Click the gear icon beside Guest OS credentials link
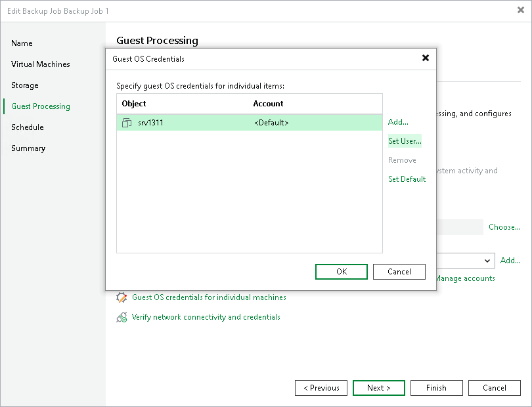Image resolution: width=532 pixels, height=407 pixels. [x=122, y=297]
